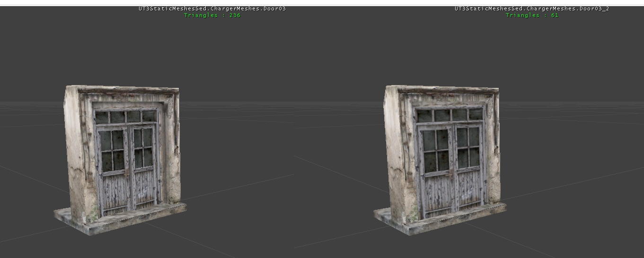Click the Door03_2 mesh name label

[531, 9]
